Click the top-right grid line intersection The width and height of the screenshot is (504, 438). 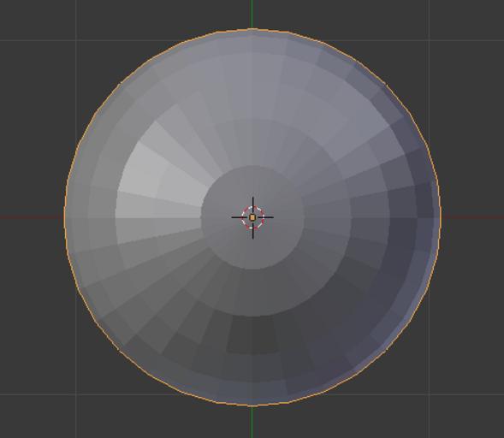pyautogui.click(x=429, y=40)
